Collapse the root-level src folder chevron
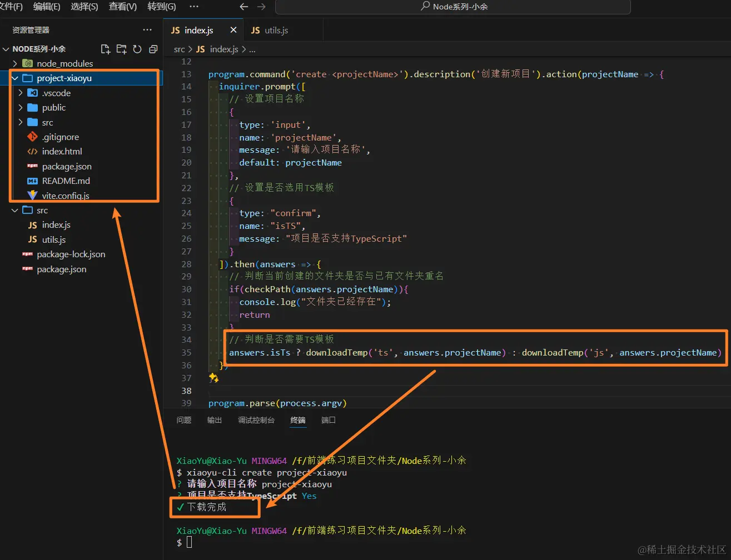Screen dimensions: 731x560 pos(15,210)
